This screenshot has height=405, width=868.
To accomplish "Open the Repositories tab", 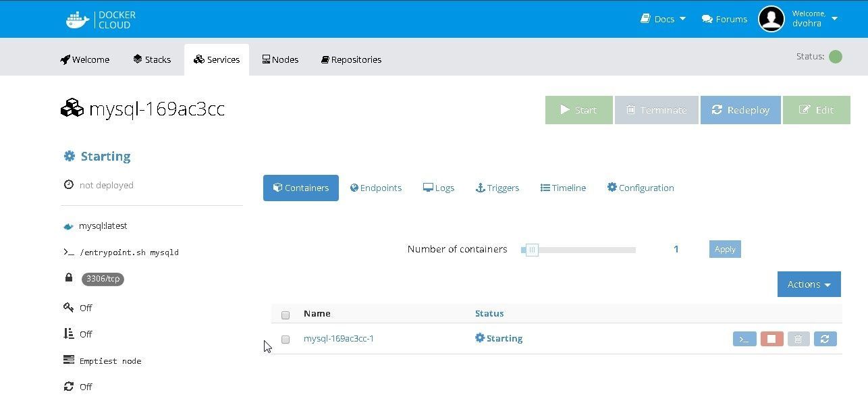I will click(x=351, y=59).
